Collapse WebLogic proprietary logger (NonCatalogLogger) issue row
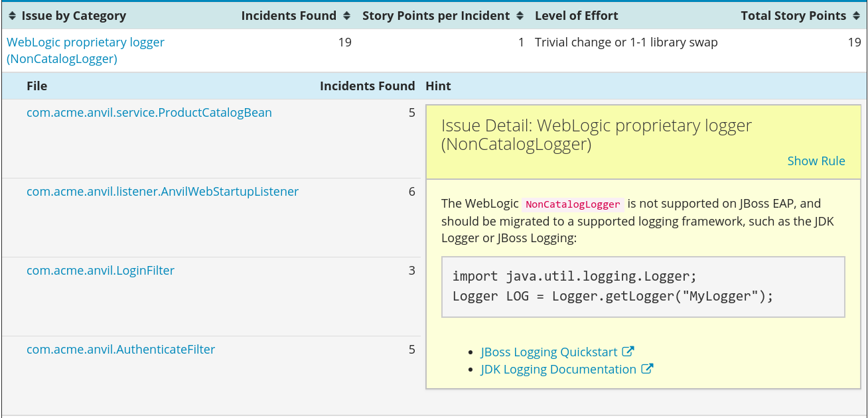 [86, 50]
